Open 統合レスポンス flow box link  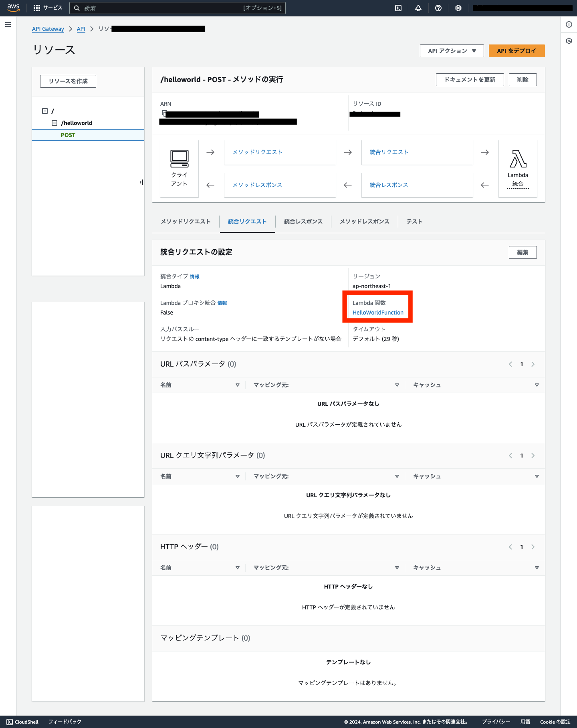point(389,185)
